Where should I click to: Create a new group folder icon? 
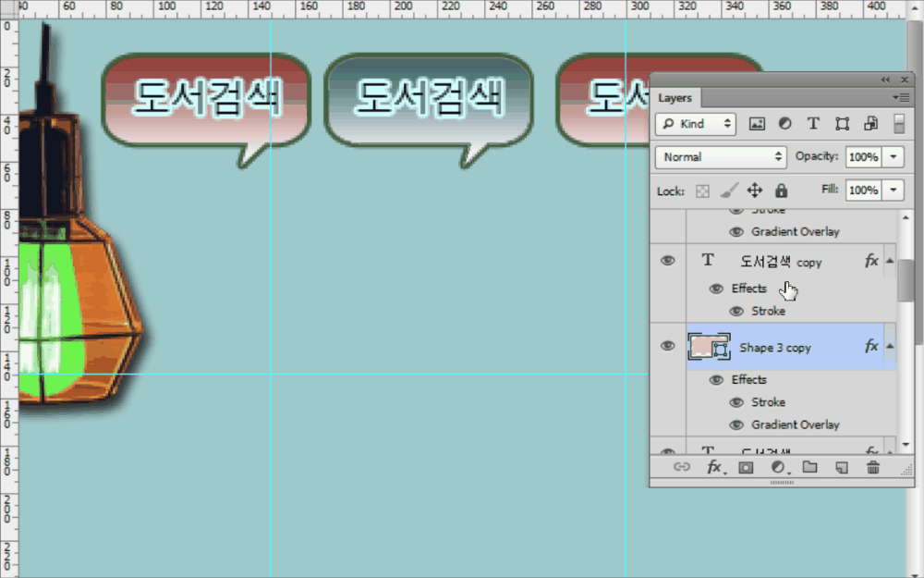click(809, 467)
